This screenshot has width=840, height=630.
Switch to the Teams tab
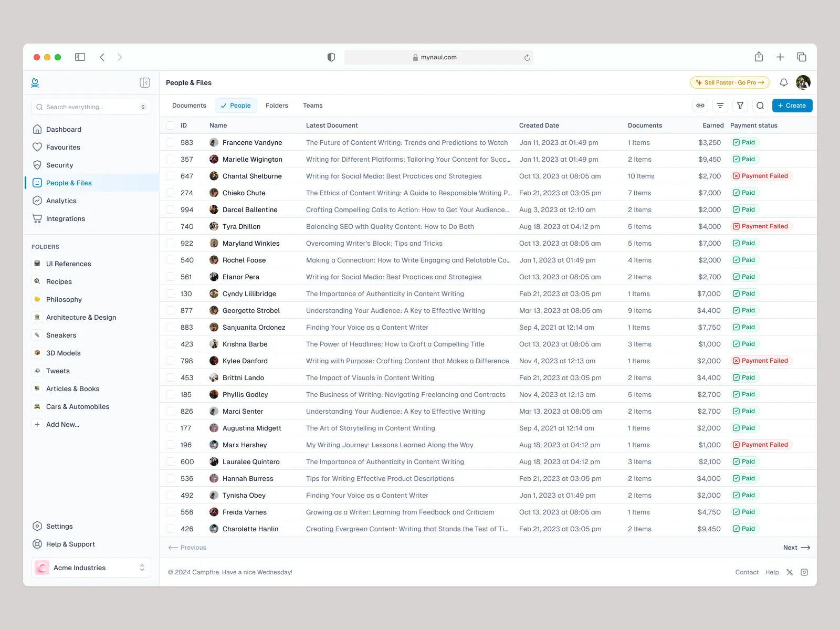pyautogui.click(x=312, y=106)
